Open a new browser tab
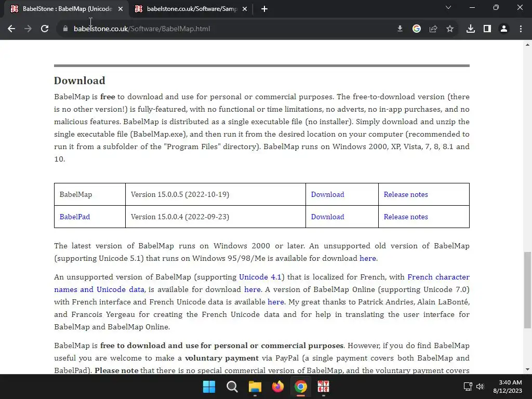 point(264,9)
